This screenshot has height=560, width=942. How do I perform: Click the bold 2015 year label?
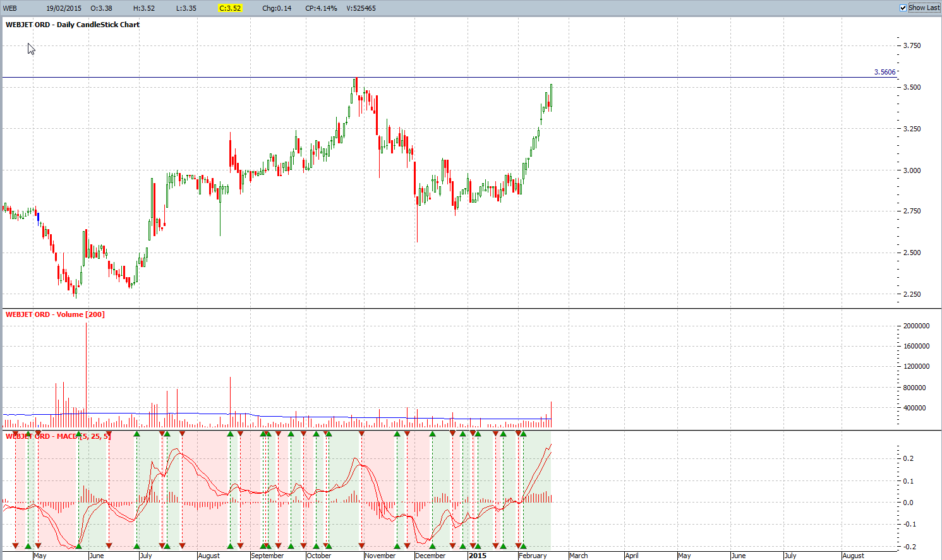[x=478, y=556]
